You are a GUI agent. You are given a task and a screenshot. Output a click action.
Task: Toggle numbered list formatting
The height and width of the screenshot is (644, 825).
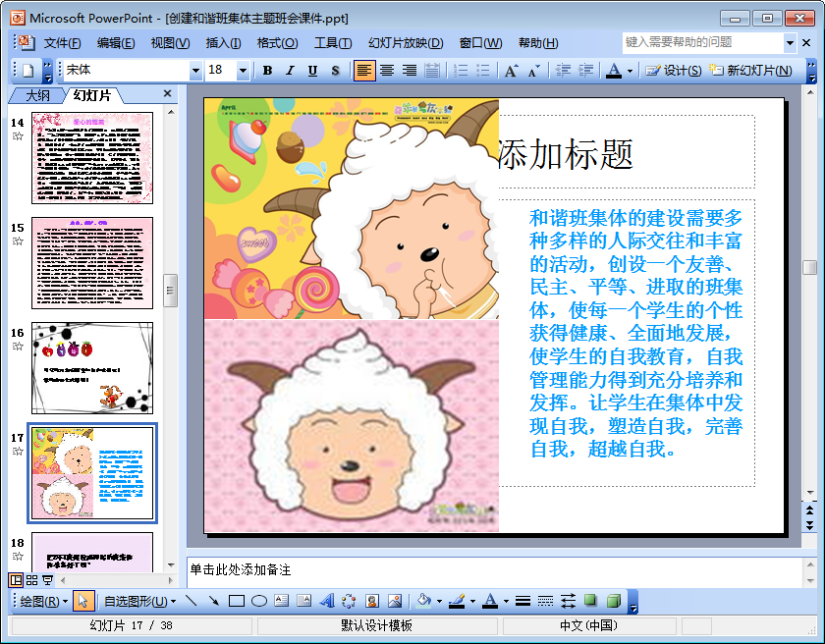(461, 71)
